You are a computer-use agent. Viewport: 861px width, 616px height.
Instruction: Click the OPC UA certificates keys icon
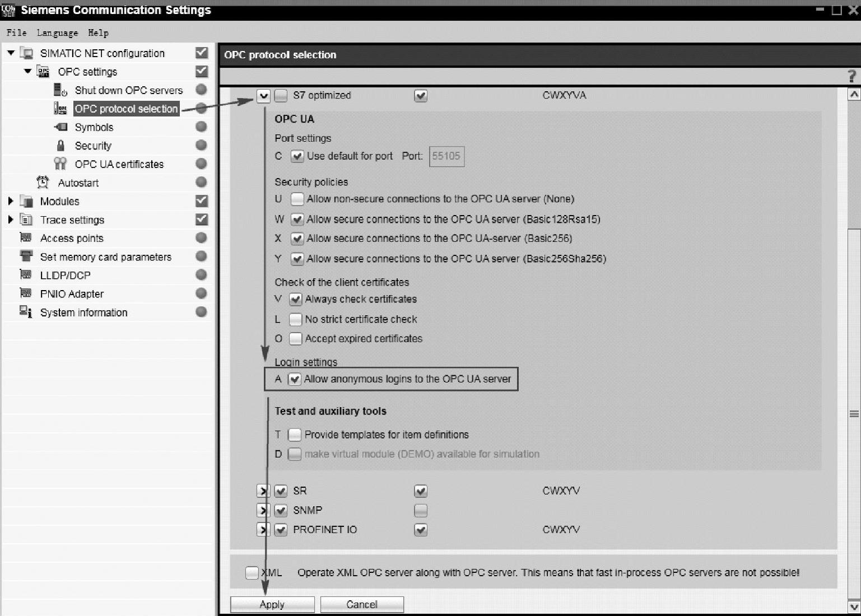60,164
